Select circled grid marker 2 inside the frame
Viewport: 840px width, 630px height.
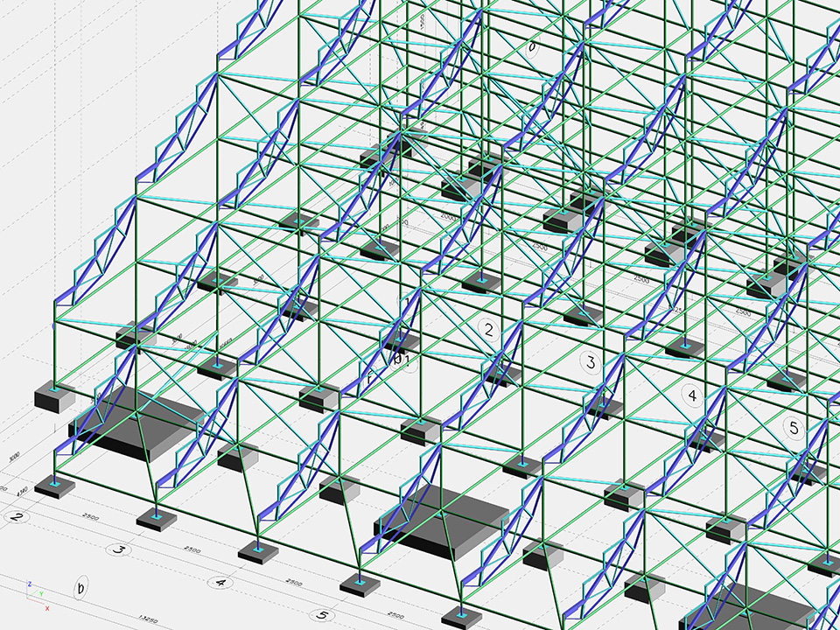tap(488, 330)
